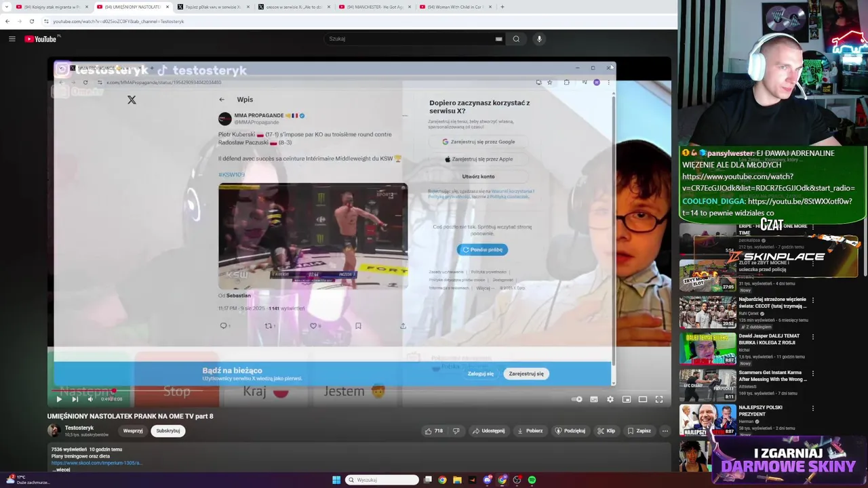Image resolution: width=868 pixels, height=488 pixels.
Task: Click the Klip clip button
Action: (x=606, y=430)
